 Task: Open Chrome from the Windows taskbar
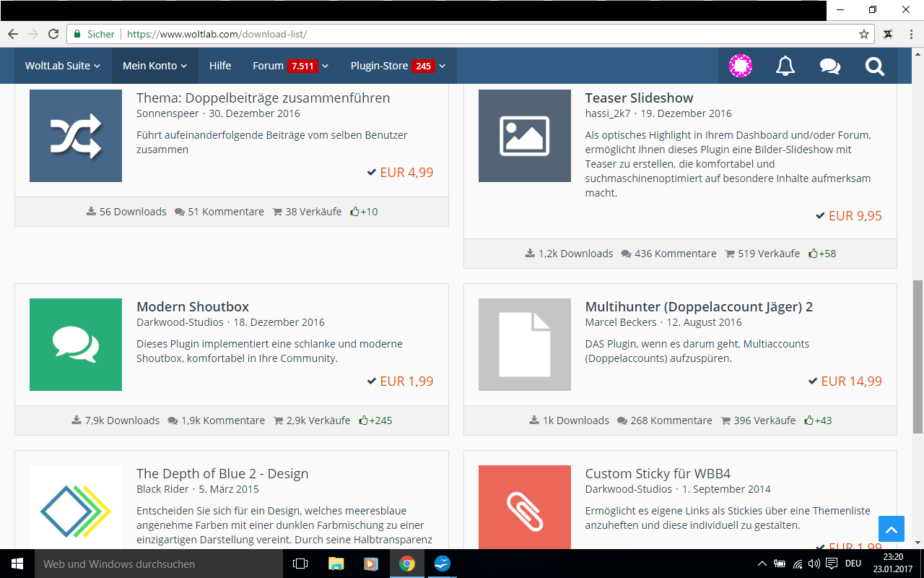(x=407, y=564)
